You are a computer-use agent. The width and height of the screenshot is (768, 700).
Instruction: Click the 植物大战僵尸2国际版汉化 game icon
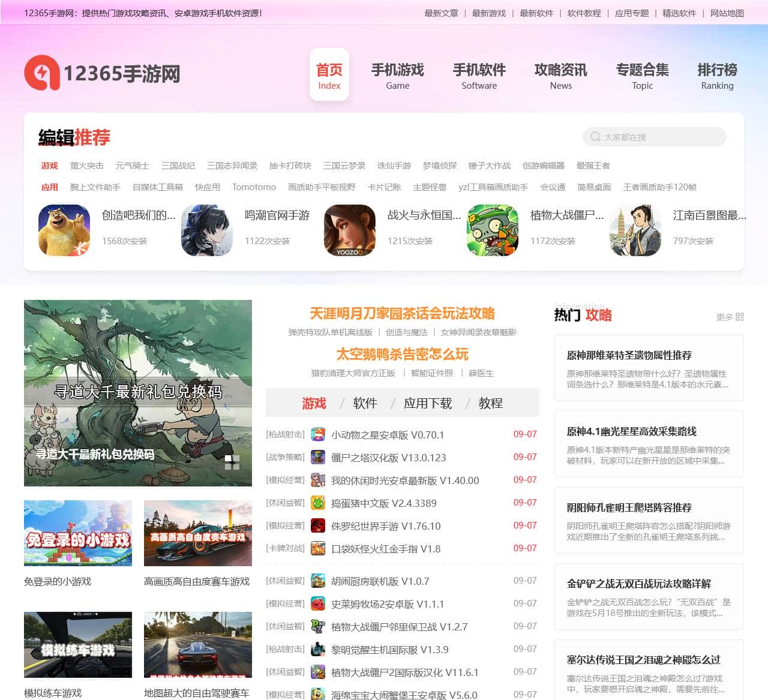(x=318, y=672)
